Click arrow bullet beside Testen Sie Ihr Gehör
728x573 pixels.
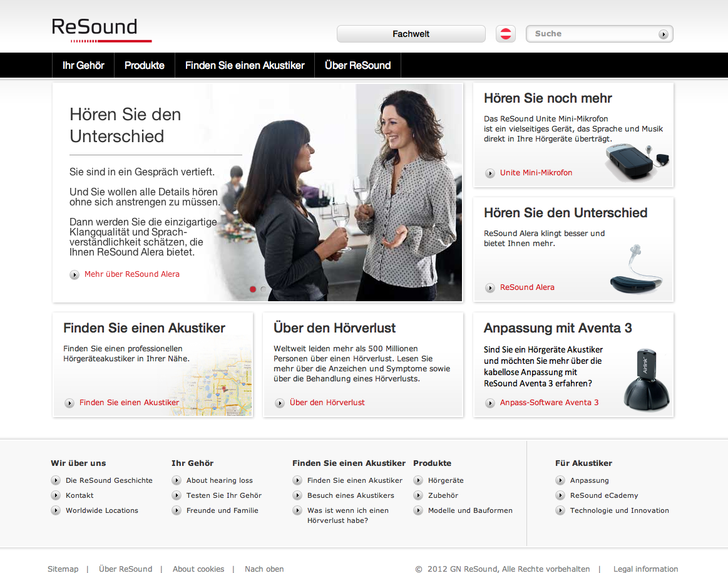[177, 495]
